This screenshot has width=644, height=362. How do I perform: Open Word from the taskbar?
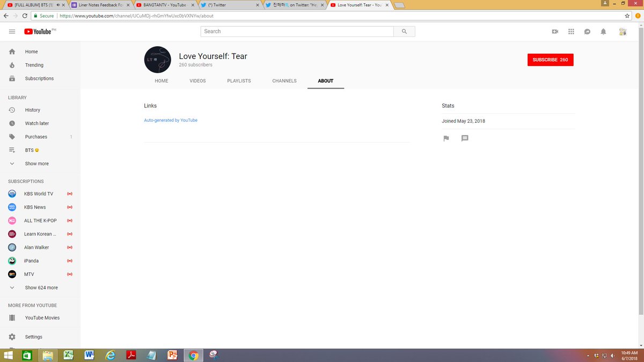[90, 355]
